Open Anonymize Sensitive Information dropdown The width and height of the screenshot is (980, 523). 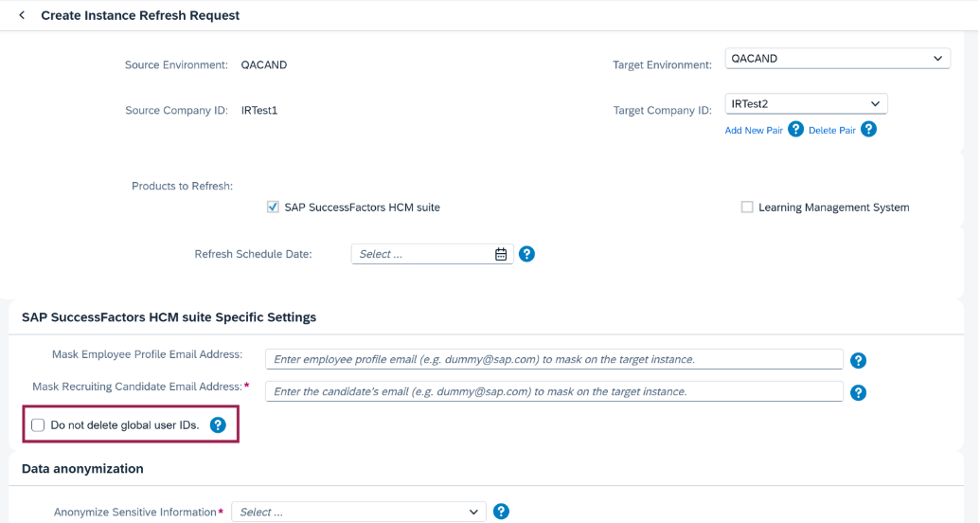[359, 512]
